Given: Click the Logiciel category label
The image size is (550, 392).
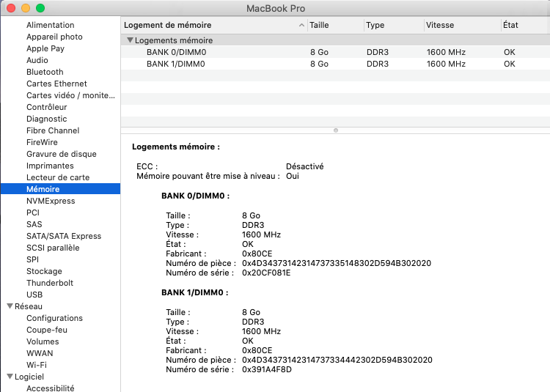Looking at the screenshot, I should (x=29, y=377).
